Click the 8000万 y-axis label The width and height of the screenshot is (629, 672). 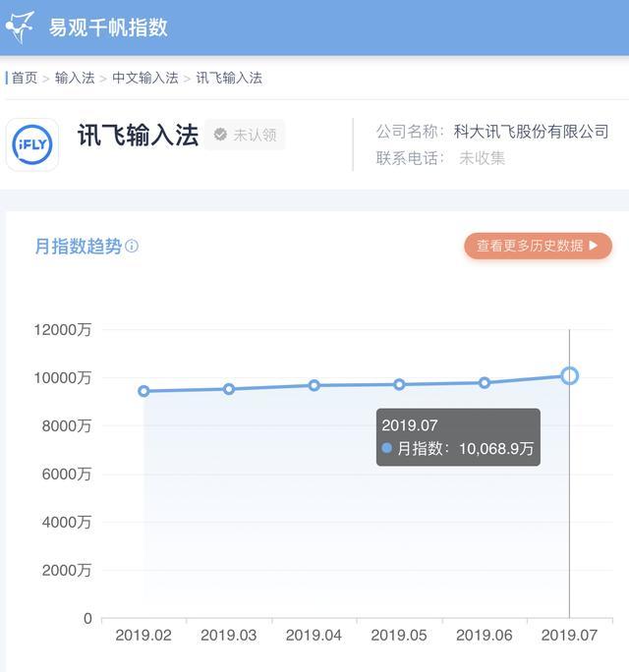click(67, 426)
